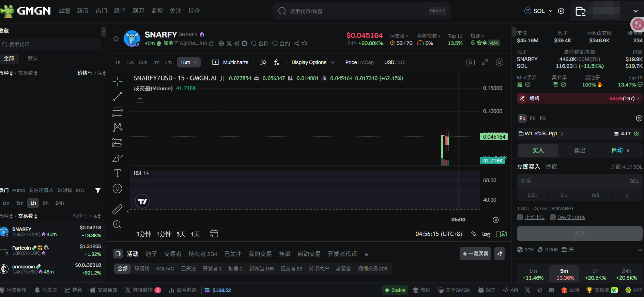Filter activity by Bundled trades 205
Screen dimensions: 644x297
(373, 269)
